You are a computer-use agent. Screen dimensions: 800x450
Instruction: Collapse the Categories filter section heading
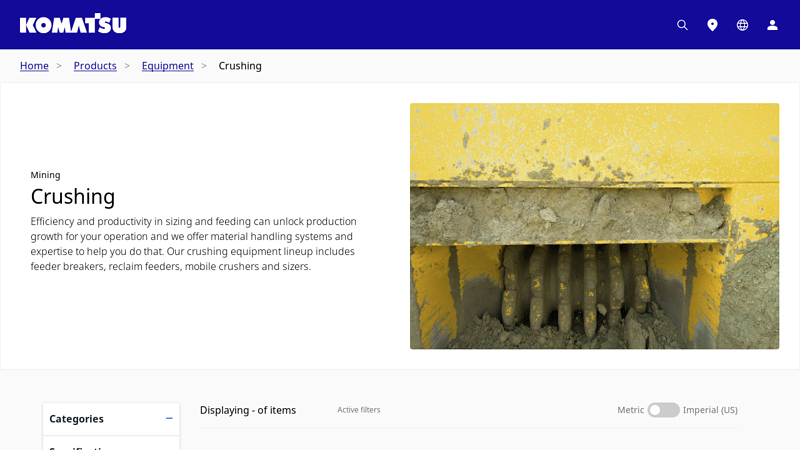coord(76,419)
